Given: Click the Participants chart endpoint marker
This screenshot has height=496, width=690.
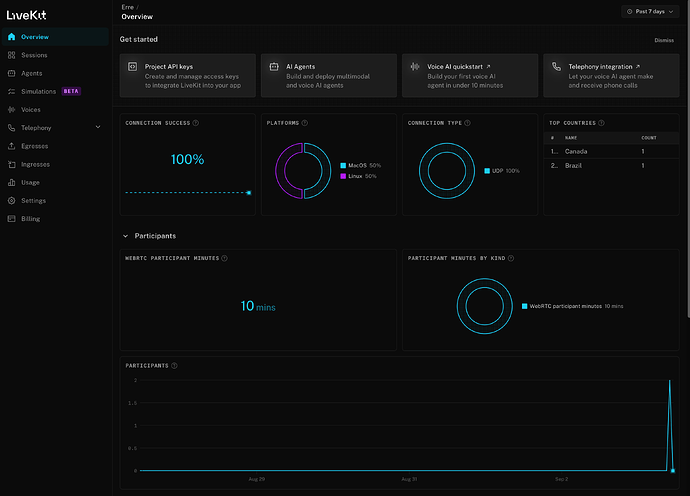Looking at the screenshot, I should 673,471.
